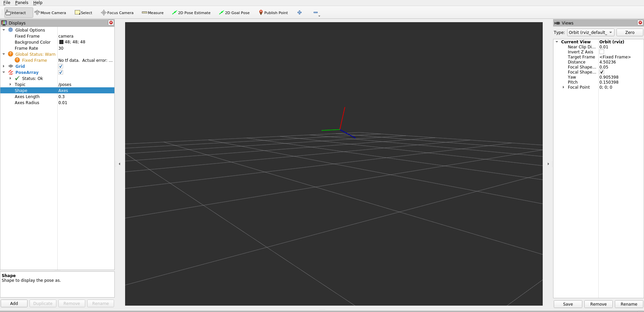Disable the PoseArray display checkbox
Image resolution: width=644 pixels, height=312 pixels.
tap(61, 73)
